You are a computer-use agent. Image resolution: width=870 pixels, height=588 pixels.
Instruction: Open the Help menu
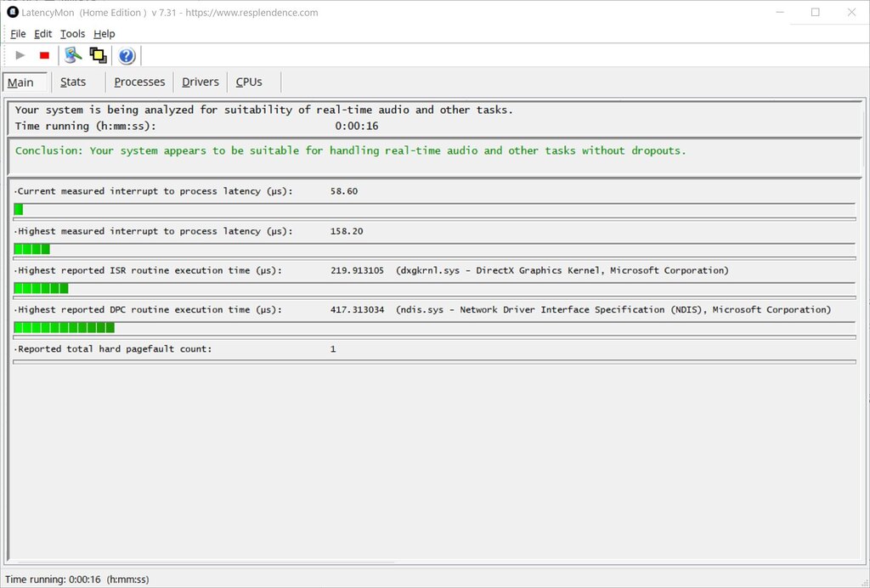click(x=104, y=34)
